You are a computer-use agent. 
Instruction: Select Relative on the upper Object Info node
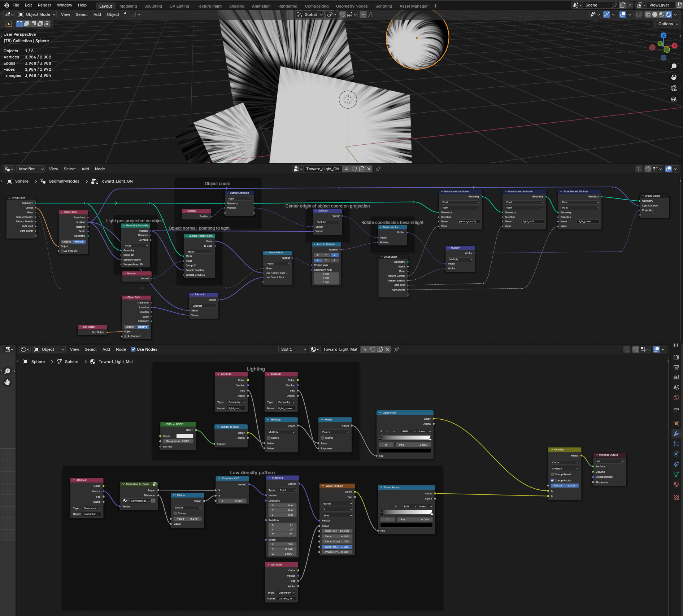79,241
